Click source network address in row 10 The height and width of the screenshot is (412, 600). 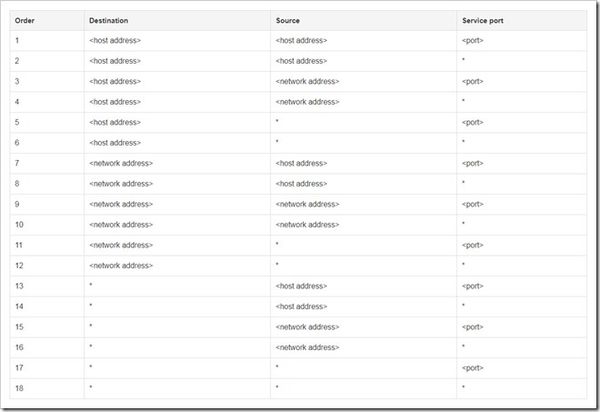[x=307, y=225]
